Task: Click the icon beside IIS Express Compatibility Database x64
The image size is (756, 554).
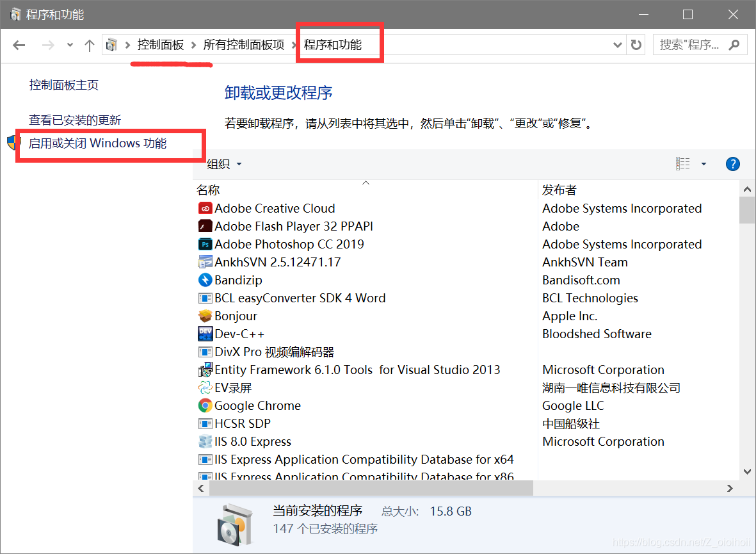Action: point(205,459)
